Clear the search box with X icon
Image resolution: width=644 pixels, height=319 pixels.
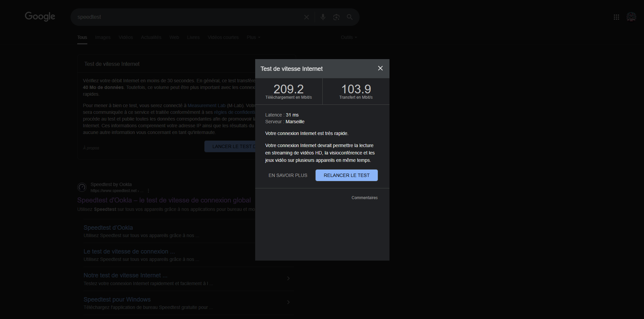point(306,17)
